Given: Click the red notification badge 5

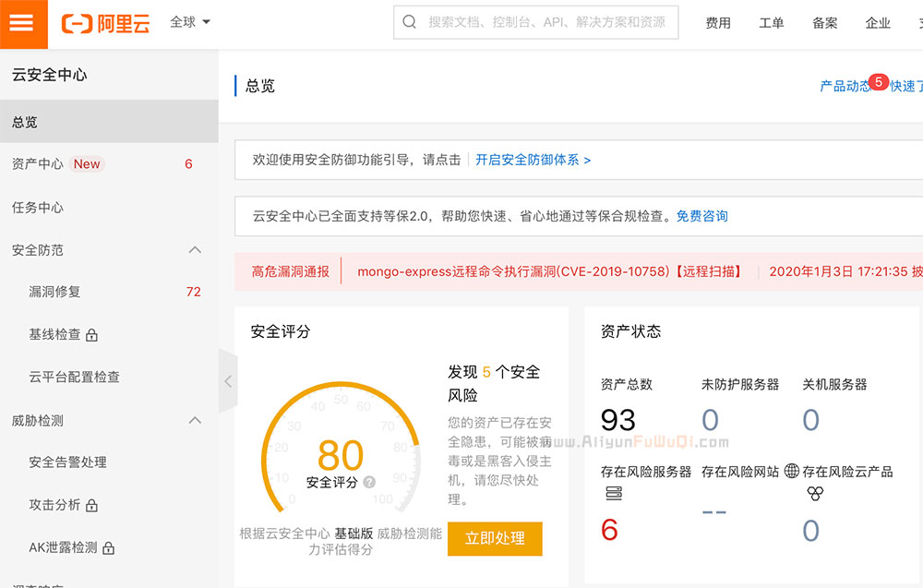Looking at the screenshot, I should pyautogui.click(x=879, y=82).
